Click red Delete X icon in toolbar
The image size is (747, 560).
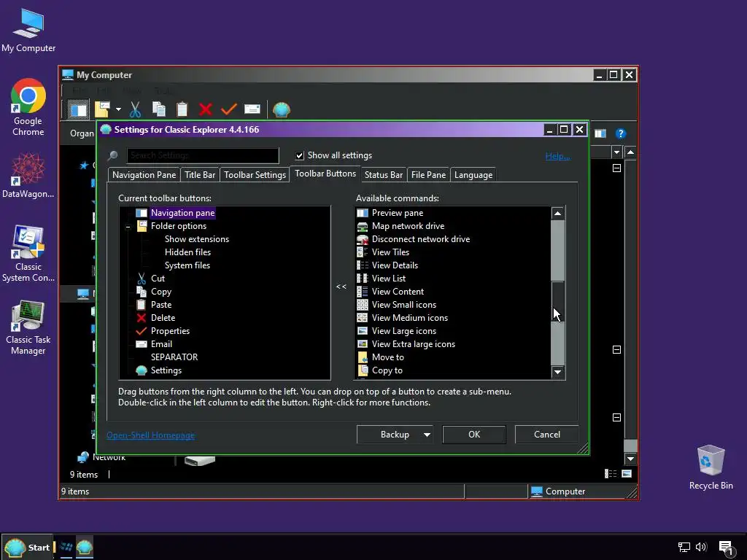tap(205, 109)
